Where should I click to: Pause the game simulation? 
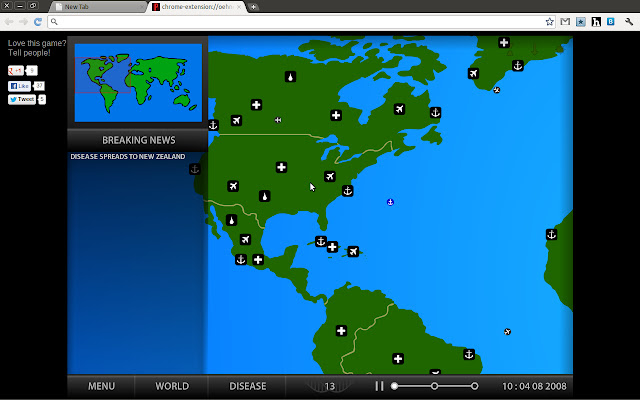(x=379, y=386)
